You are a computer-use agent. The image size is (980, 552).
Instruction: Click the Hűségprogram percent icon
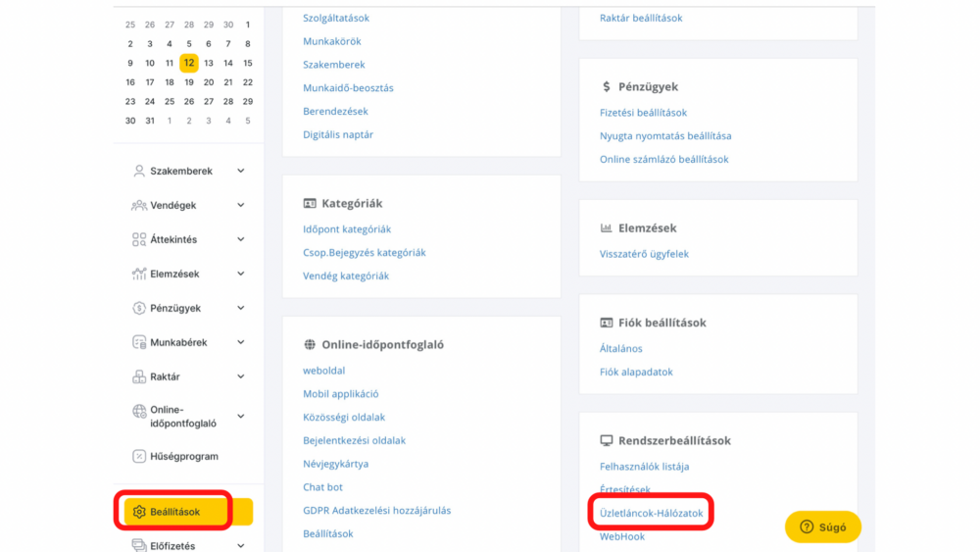(139, 456)
